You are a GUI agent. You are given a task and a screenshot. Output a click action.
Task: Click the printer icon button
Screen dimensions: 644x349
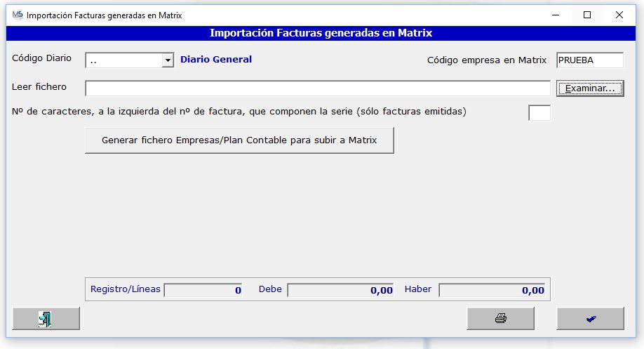point(501,319)
